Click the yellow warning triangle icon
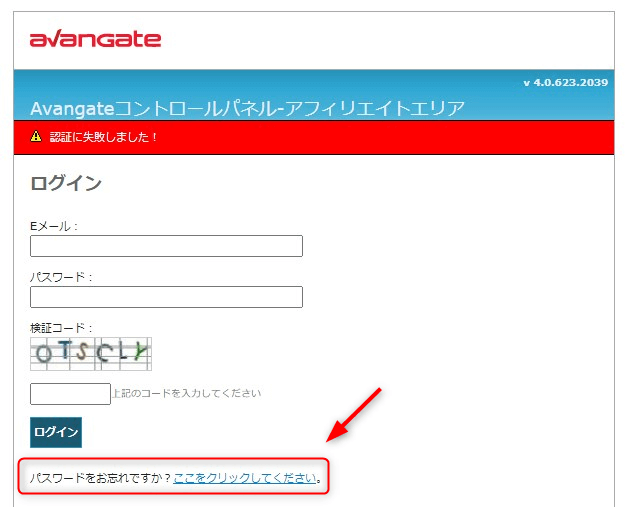 point(36,136)
